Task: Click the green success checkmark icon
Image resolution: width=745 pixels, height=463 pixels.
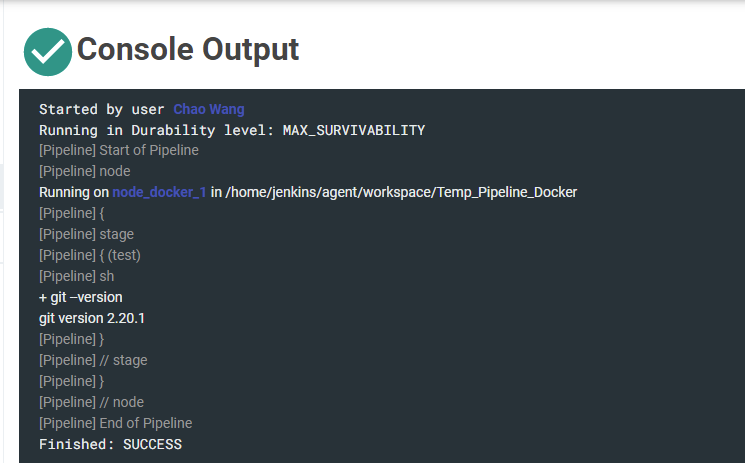Action: 48,51
